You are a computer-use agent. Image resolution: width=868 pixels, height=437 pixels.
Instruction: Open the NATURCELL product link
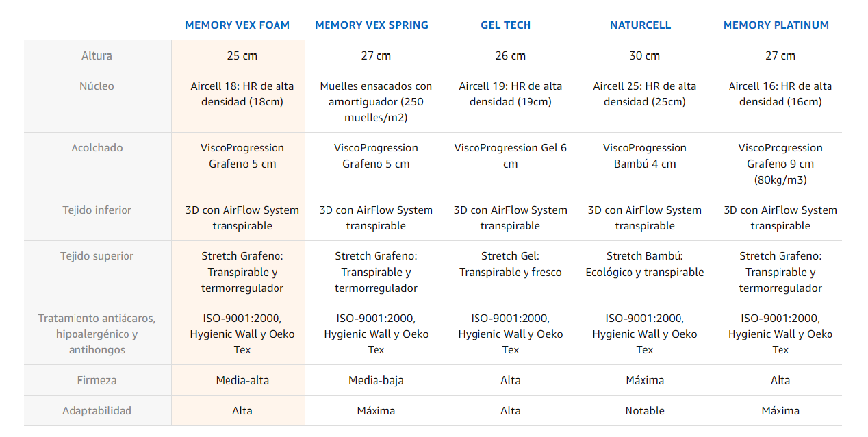(640, 25)
